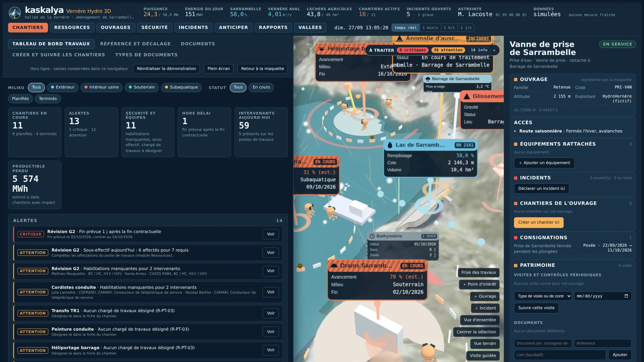Click Voir on the Cordistes conduite alert
Viewport: 644px width, 362px height.
(x=271, y=292)
